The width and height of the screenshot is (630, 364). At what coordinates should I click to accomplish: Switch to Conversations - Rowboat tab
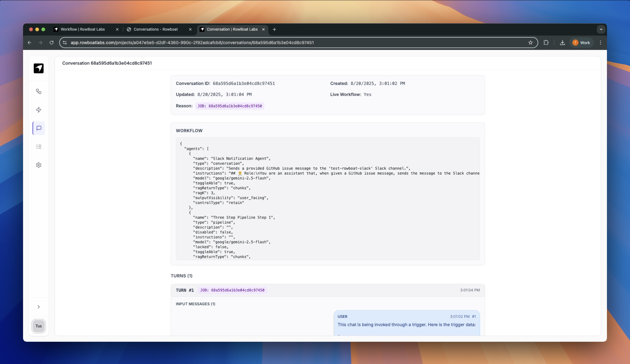(x=156, y=29)
